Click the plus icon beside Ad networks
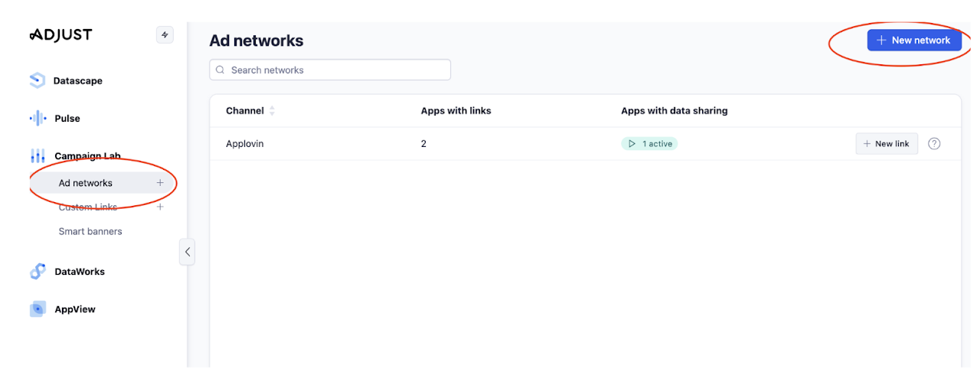Viewport: 980px width, 372px height. [160, 183]
